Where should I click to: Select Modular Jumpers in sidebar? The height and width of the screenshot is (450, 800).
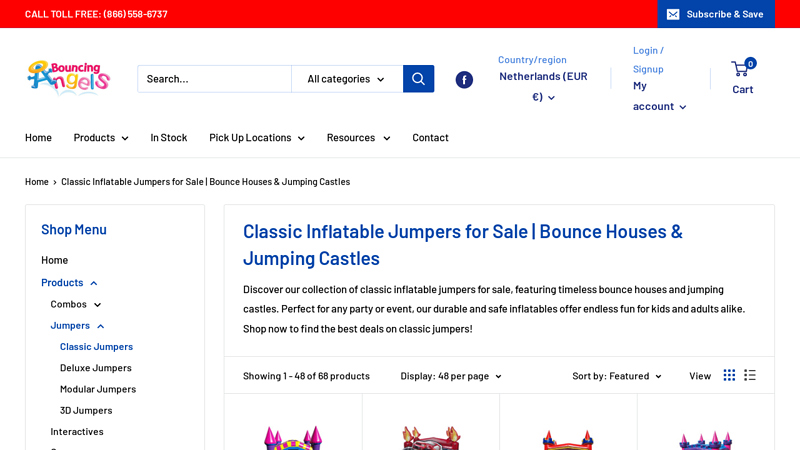coord(98,389)
